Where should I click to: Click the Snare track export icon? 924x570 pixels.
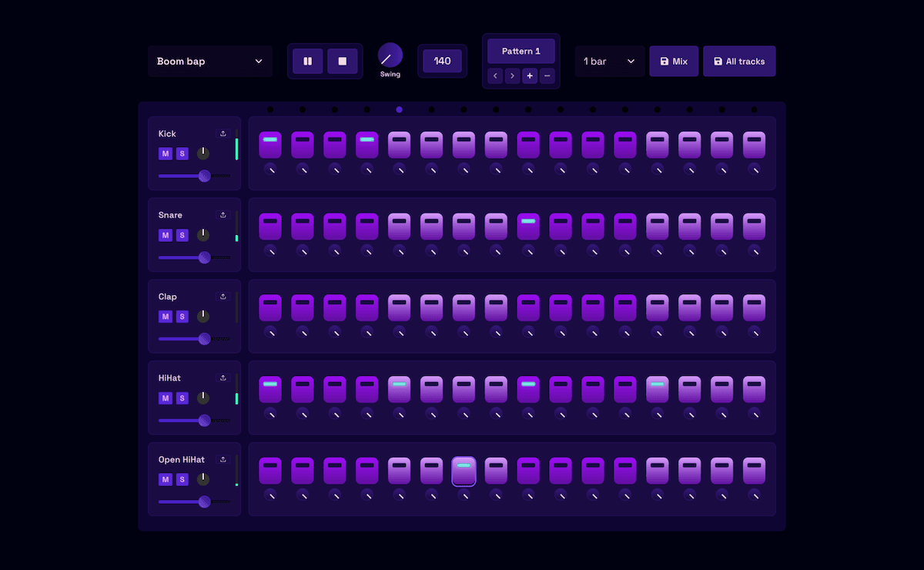click(223, 215)
